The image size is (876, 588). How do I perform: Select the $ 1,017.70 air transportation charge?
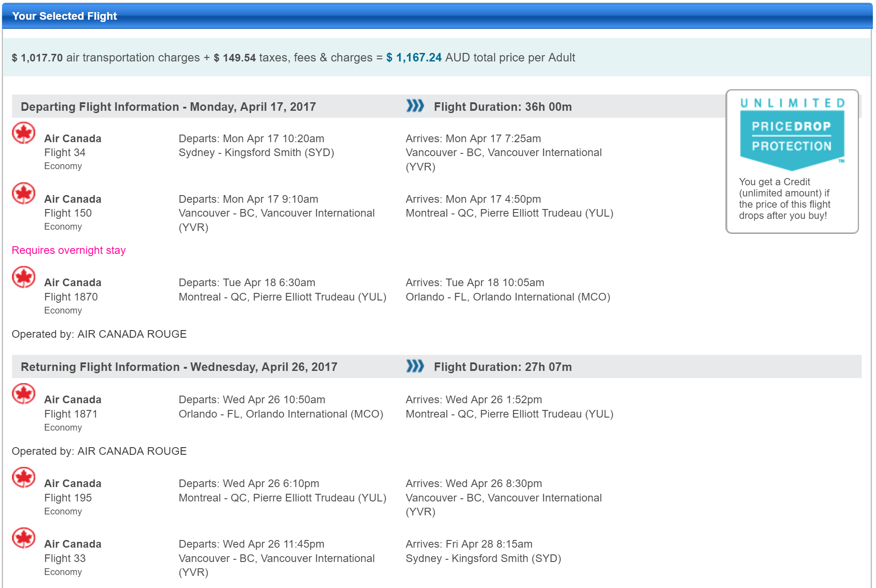pyautogui.click(x=37, y=57)
